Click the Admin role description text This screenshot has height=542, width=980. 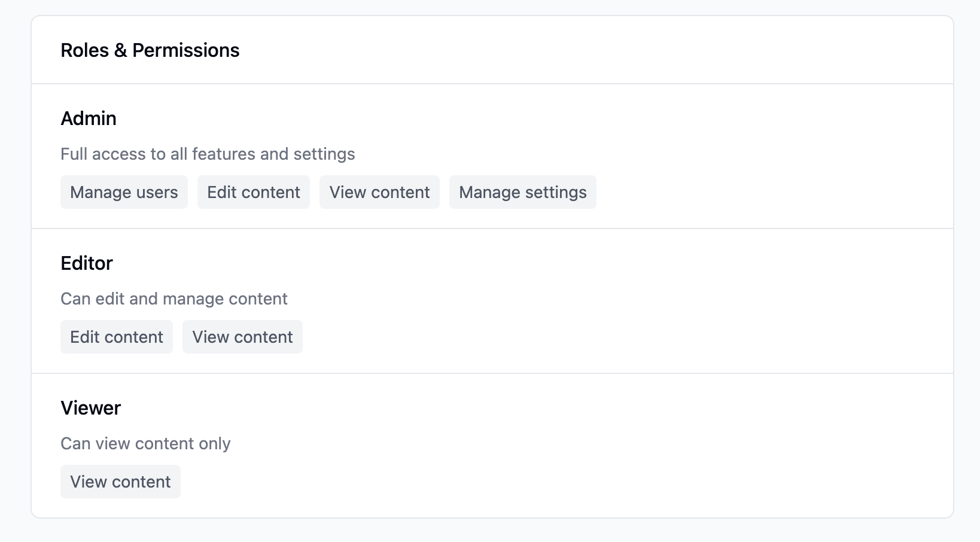208,154
